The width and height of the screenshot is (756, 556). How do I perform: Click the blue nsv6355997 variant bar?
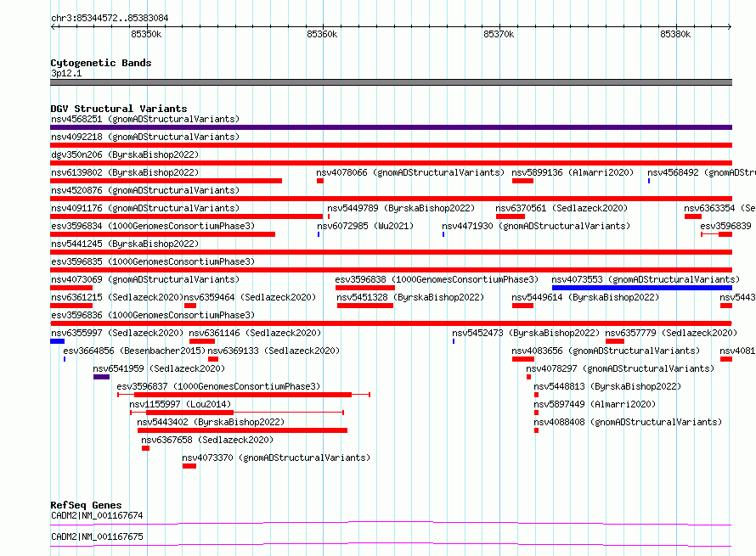click(x=58, y=341)
